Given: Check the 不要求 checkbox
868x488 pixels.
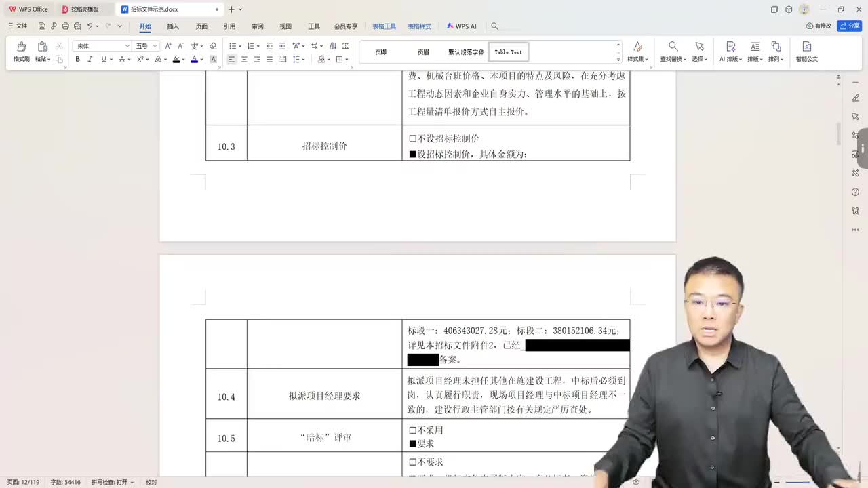Looking at the screenshot, I should pos(412,462).
